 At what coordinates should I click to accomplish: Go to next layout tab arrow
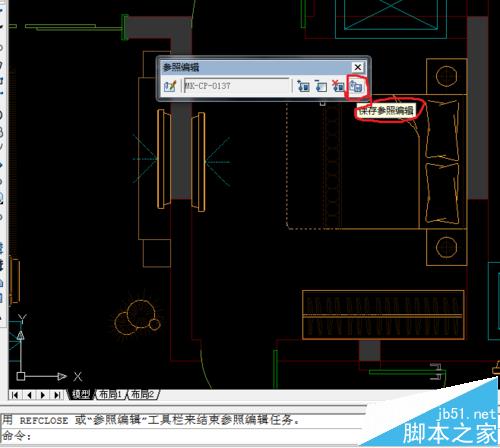(x=43, y=395)
